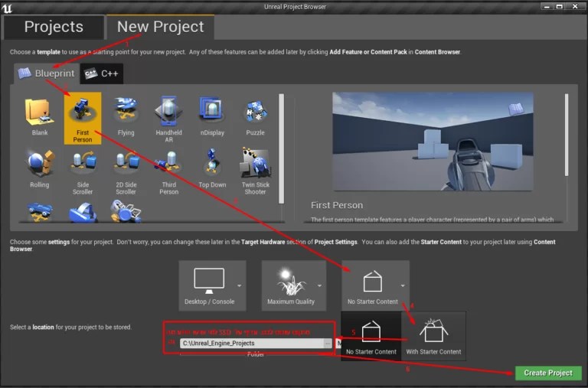
Task: Choose the Blueprint template category tab
Action: coord(47,73)
